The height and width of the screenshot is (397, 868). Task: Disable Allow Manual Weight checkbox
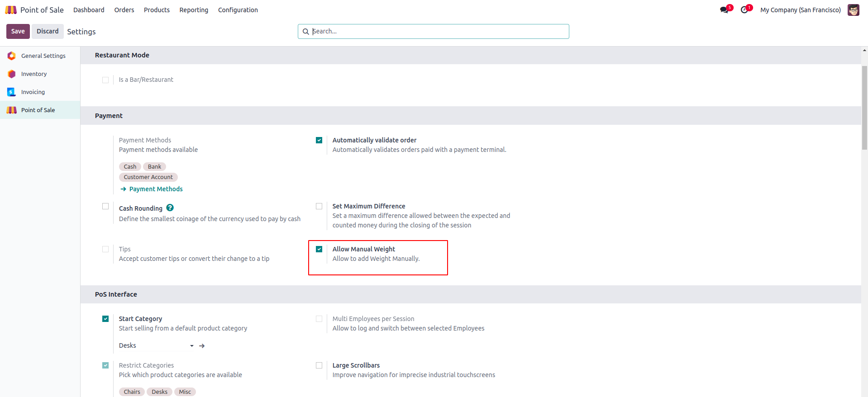[319, 249]
